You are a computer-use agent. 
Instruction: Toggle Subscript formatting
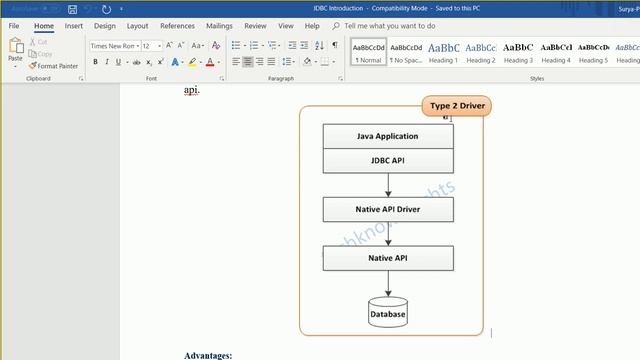(149, 62)
